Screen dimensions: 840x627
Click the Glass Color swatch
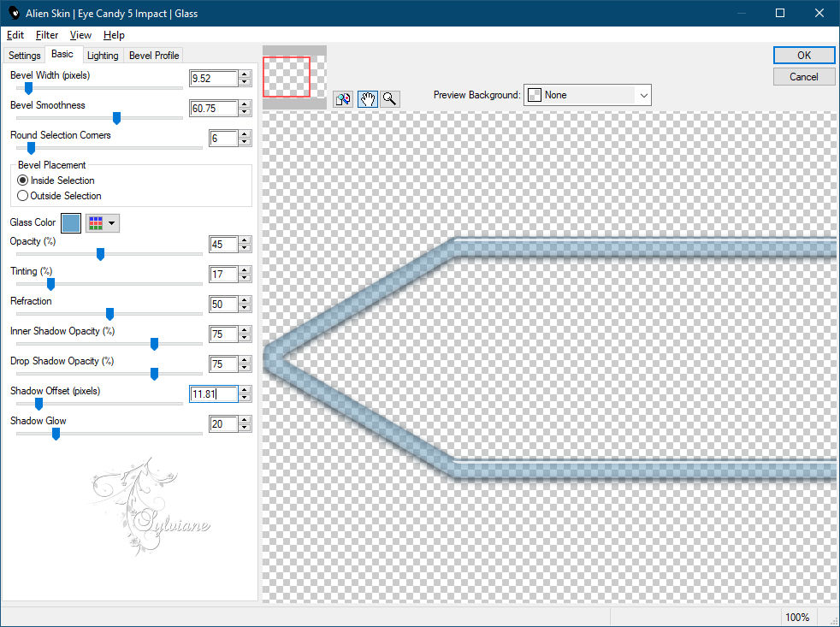coord(71,223)
